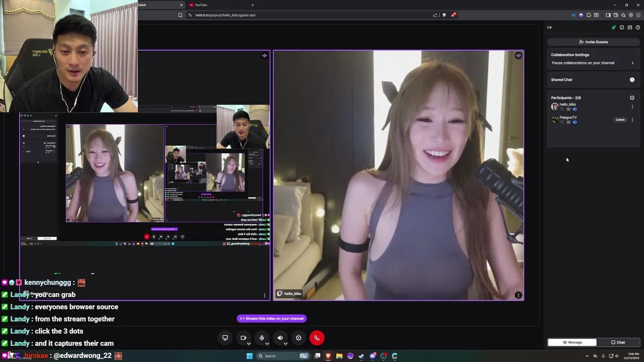This screenshot has height=362, width=644.
Task: Click Invite Guests button
Action: (594, 42)
